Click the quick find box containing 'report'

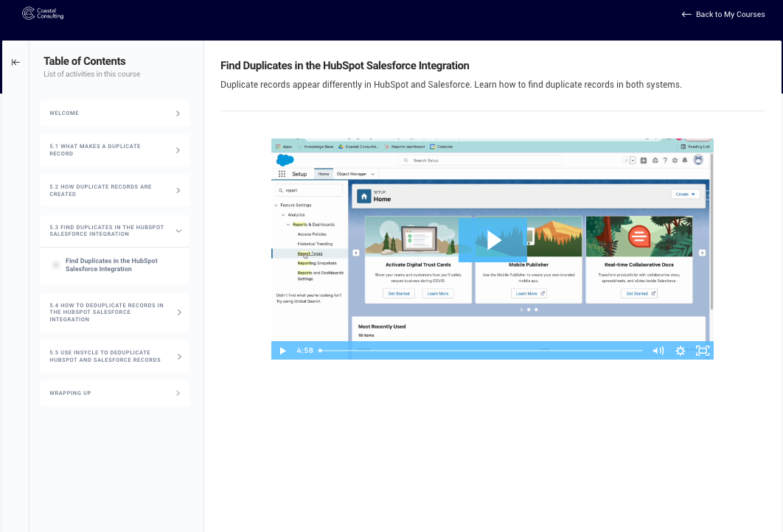click(309, 191)
